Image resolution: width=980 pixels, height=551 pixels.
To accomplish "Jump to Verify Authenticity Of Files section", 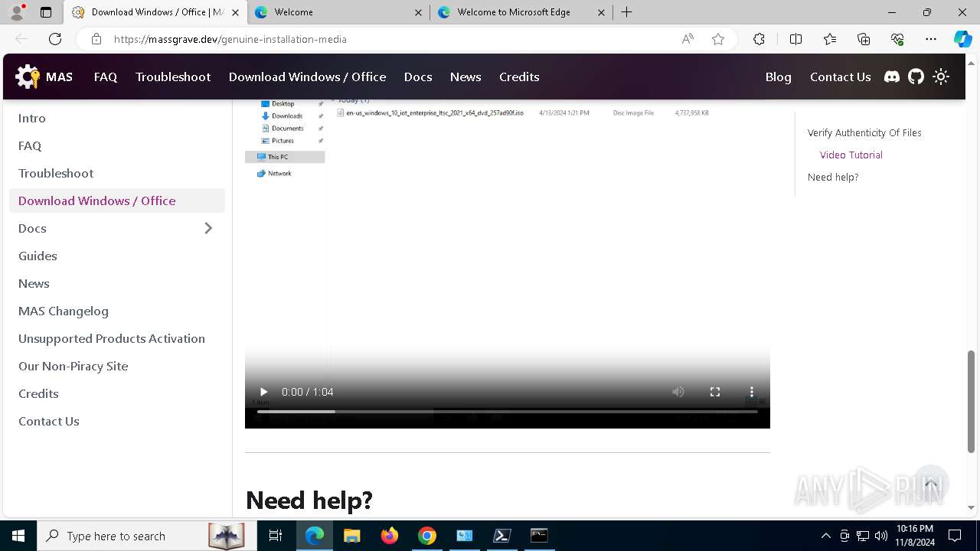I will tap(864, 132).
